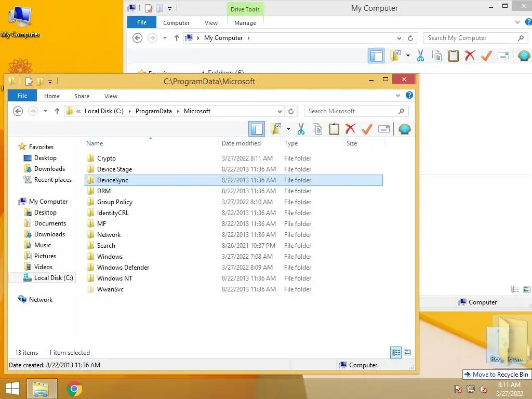Select Windows Defender folder
Viewport: 532px width, 399px height.
coord(233,268)
